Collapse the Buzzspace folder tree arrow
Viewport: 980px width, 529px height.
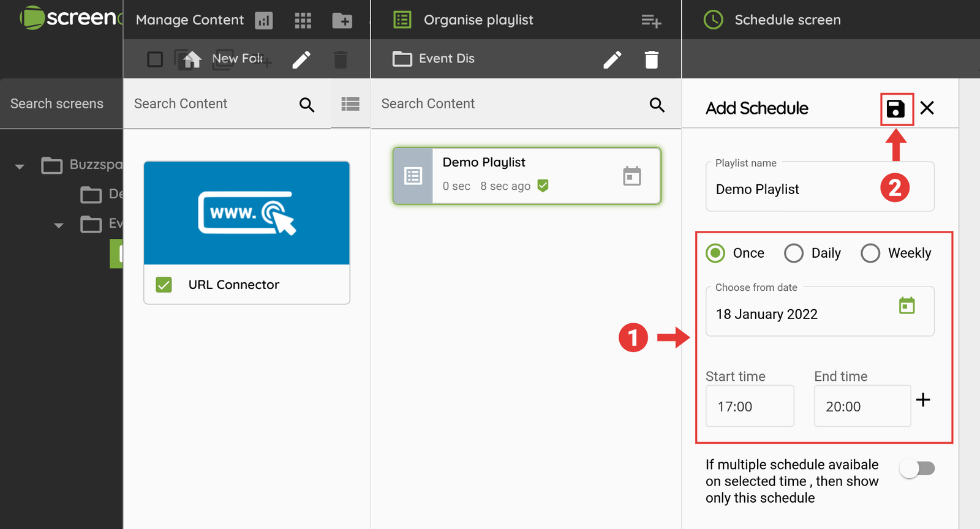(20, 166)
